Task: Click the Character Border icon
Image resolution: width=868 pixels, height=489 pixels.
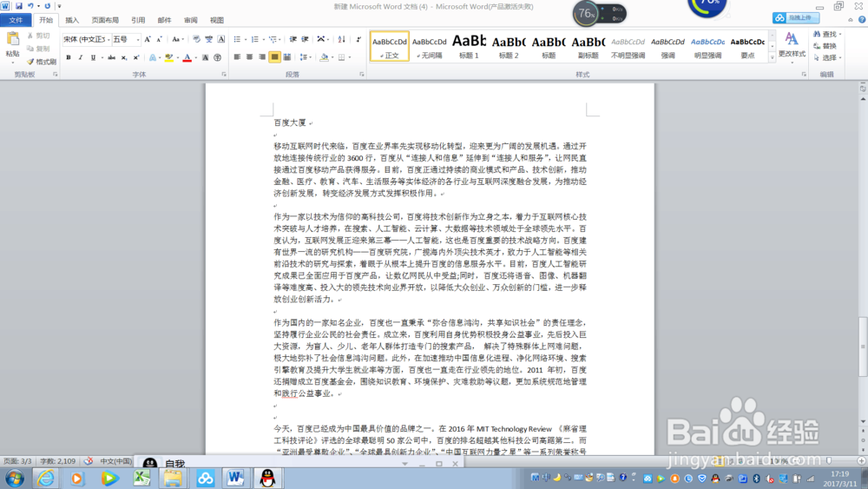Action: 220,39
